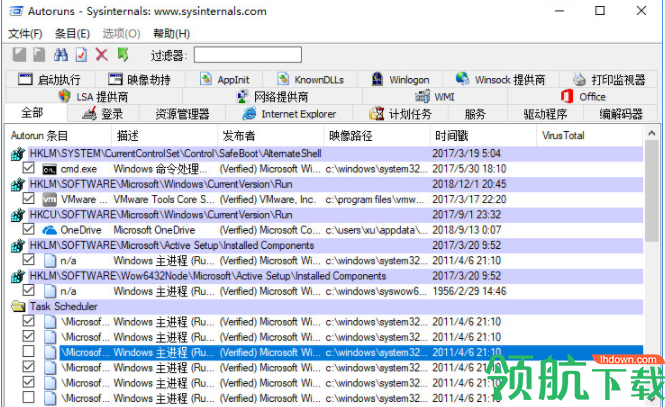The width and height of the screenshot is (665, 407).
Task: Open the 映像劫持 tab
Action: [139, 79]
